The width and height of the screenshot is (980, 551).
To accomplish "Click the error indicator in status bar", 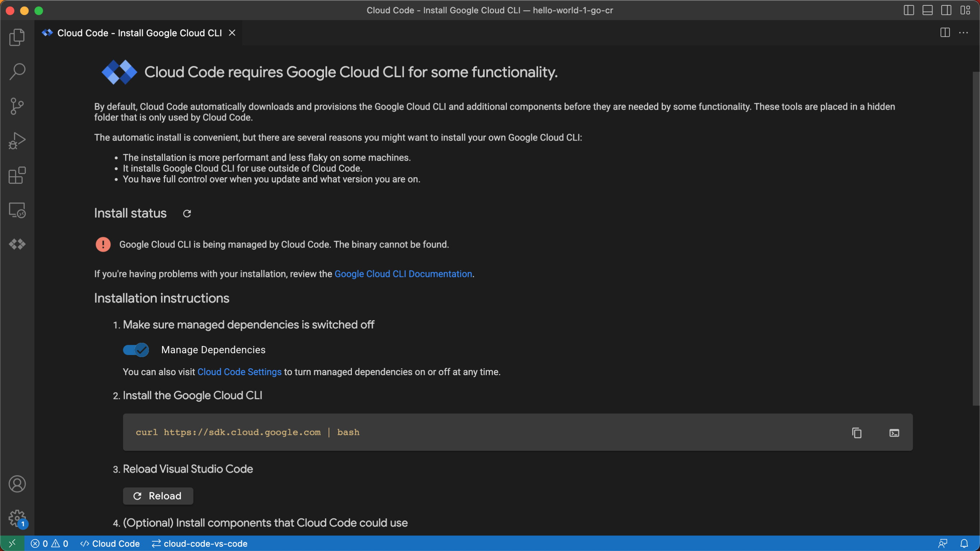I will (37, 543).
